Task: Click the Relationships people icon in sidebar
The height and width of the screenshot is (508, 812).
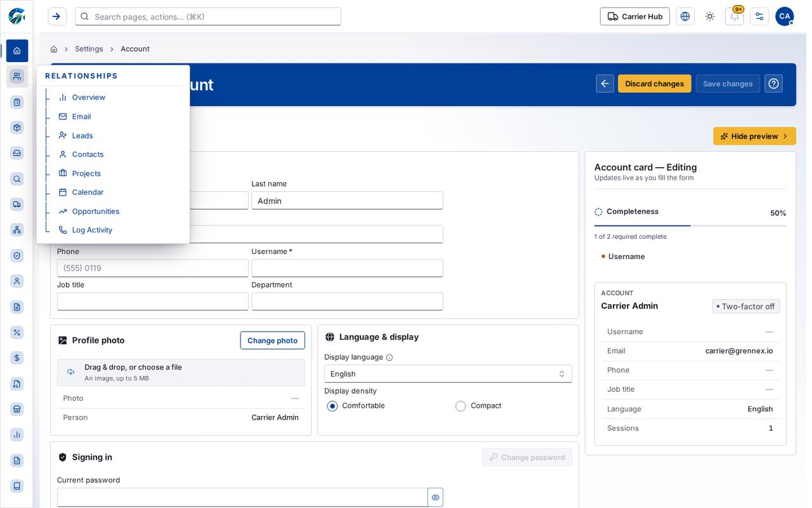Action: [17, 76]
